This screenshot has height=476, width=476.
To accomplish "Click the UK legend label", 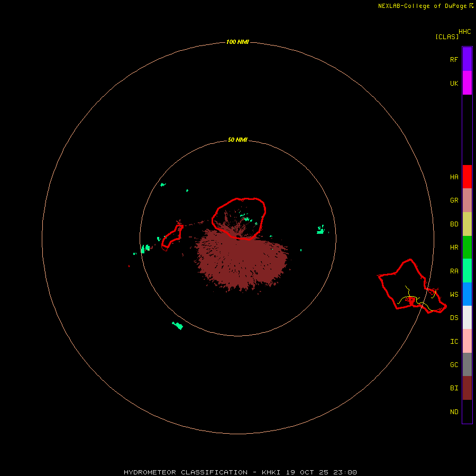I will 454,83.
